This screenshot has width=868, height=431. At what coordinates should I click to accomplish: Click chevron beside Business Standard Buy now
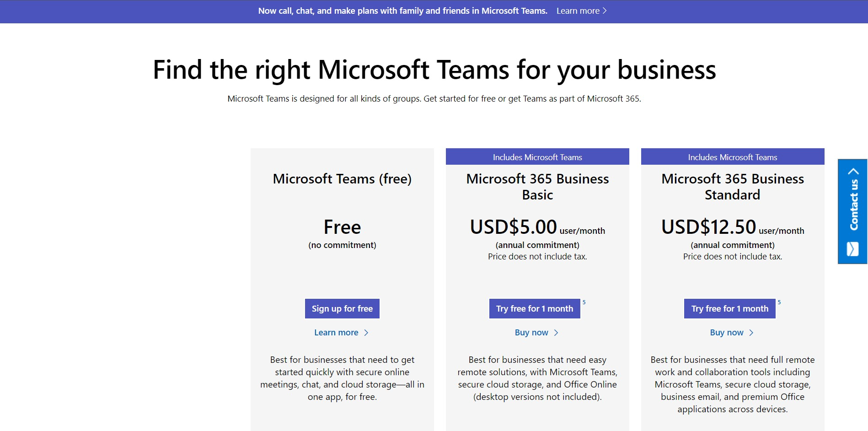point(751,333)
